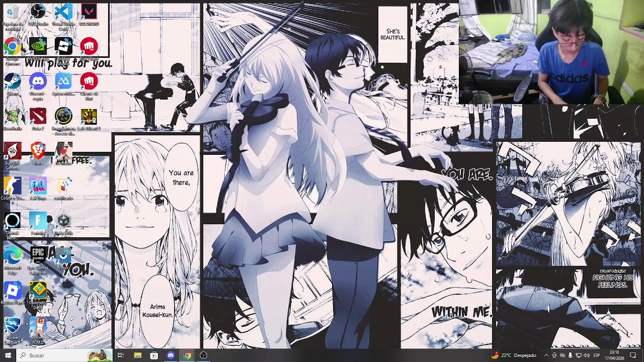
Task: Expand hidden system tray icons
Action: coord(546,355)
